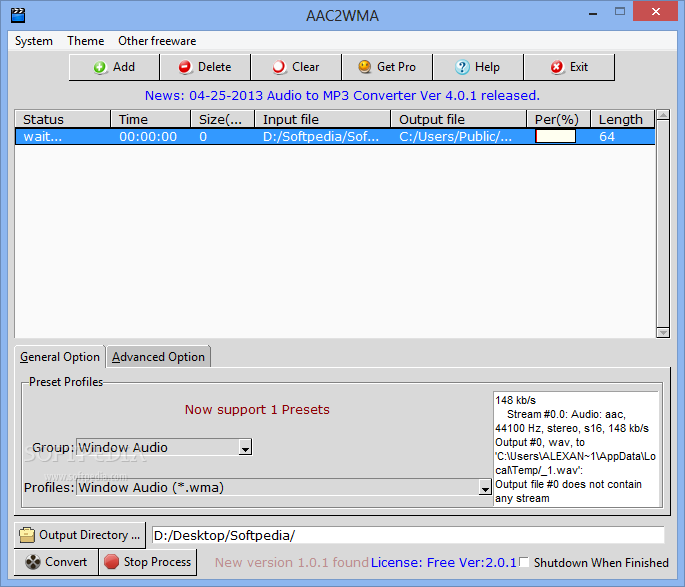
Task: Open the Get Pro upgrade button
Action: pyautogui.click(x=387, y=67)
